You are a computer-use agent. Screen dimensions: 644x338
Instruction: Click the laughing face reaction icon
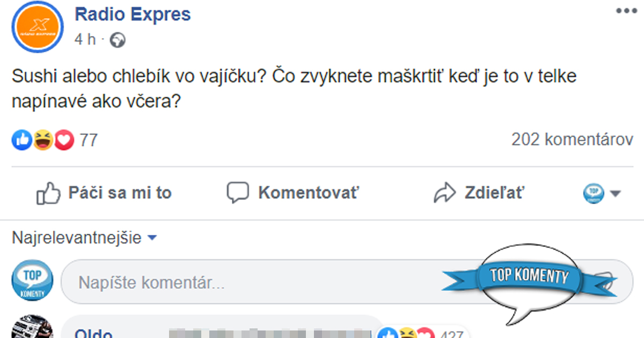pos(42,140)
